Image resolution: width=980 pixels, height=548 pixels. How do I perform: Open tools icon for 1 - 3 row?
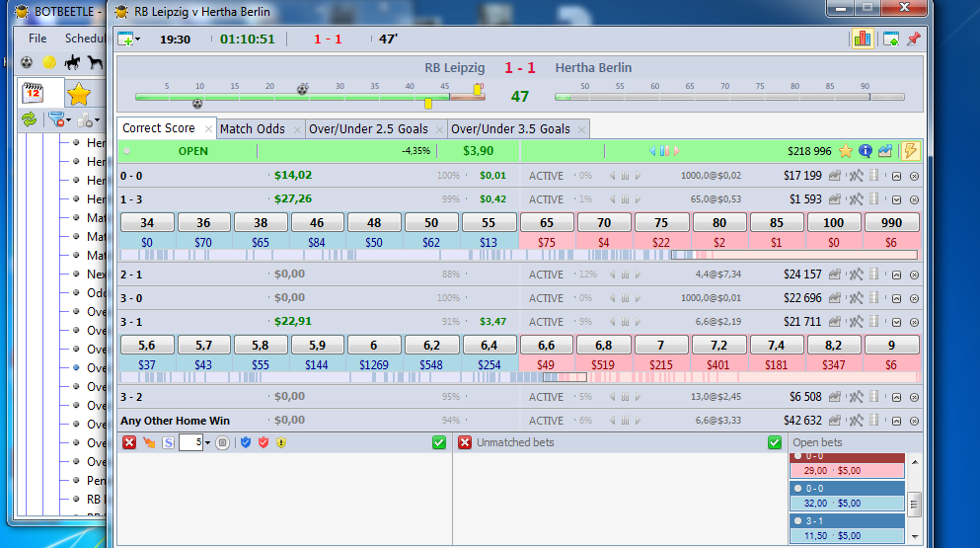[x=856, y=199]
